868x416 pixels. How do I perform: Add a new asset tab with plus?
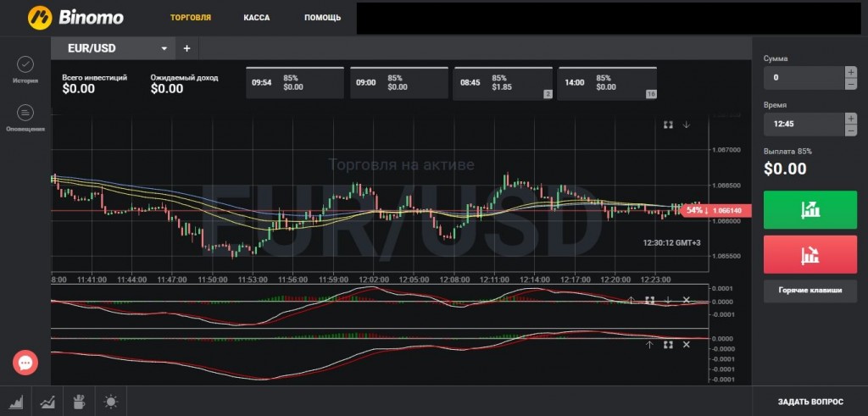187,48
